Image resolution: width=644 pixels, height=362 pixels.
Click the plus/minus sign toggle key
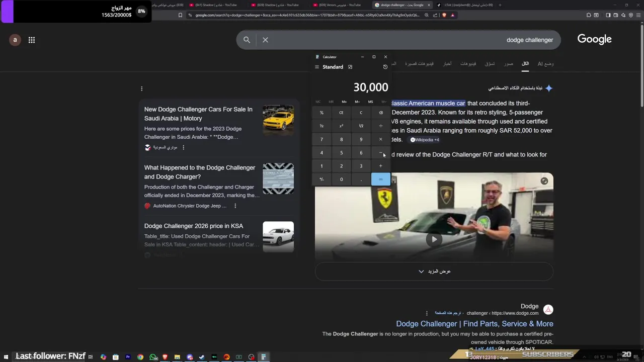(x=321, y=179)
